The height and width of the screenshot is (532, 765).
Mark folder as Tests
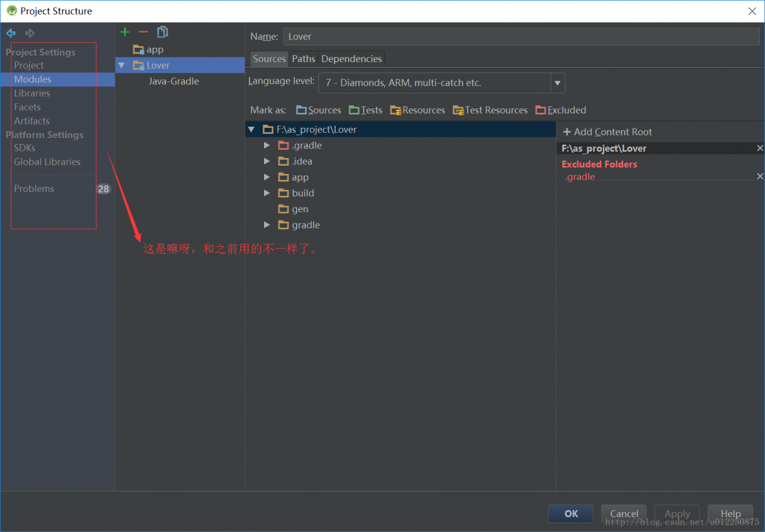coord(366,110)
